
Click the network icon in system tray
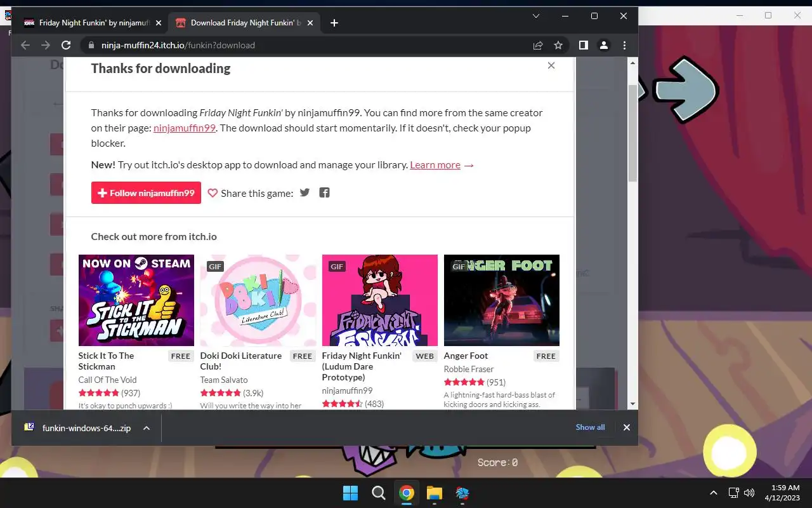733,493
